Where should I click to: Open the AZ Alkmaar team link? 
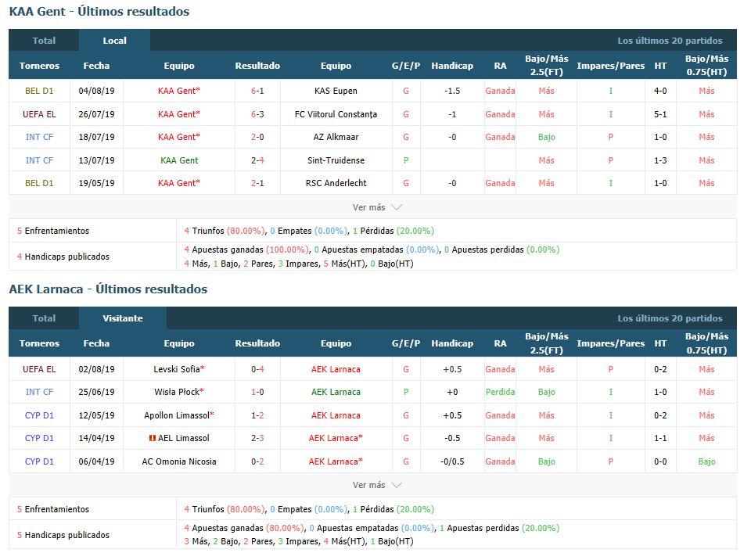[x=336, y=137]
